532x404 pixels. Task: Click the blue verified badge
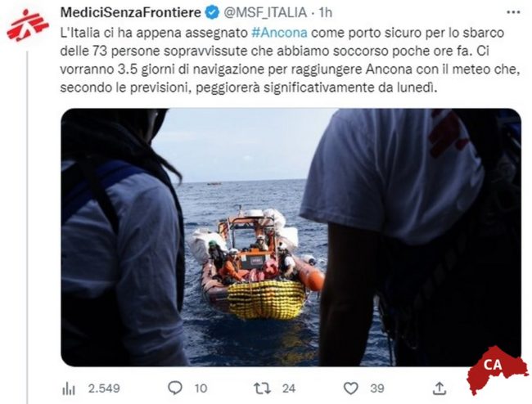coord(213,13)
